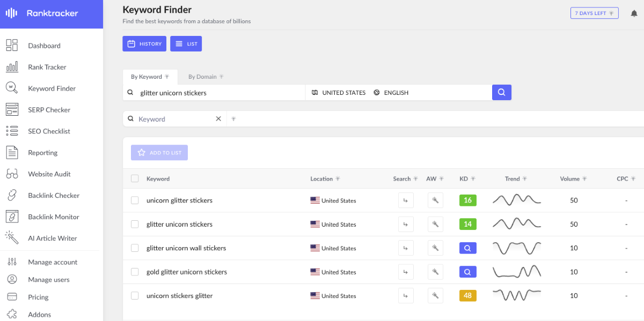Click the bulb icon beside keyword filter
This screenshot has width=644, height=321.
coord(234,119)
